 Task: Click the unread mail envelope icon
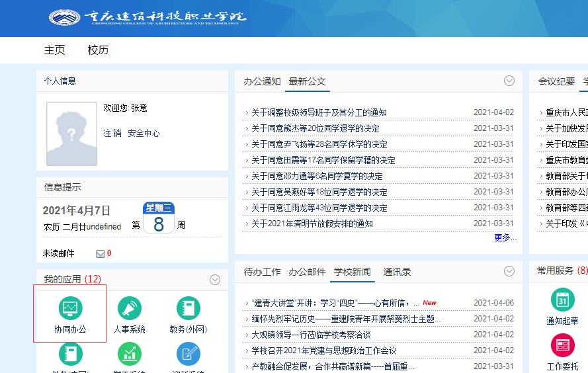tap(100, 254)
